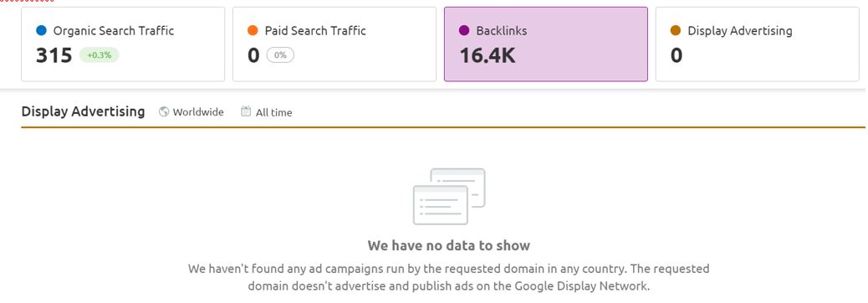
Task: Click the empty-data pages illustration
Action: coord(449,196)
